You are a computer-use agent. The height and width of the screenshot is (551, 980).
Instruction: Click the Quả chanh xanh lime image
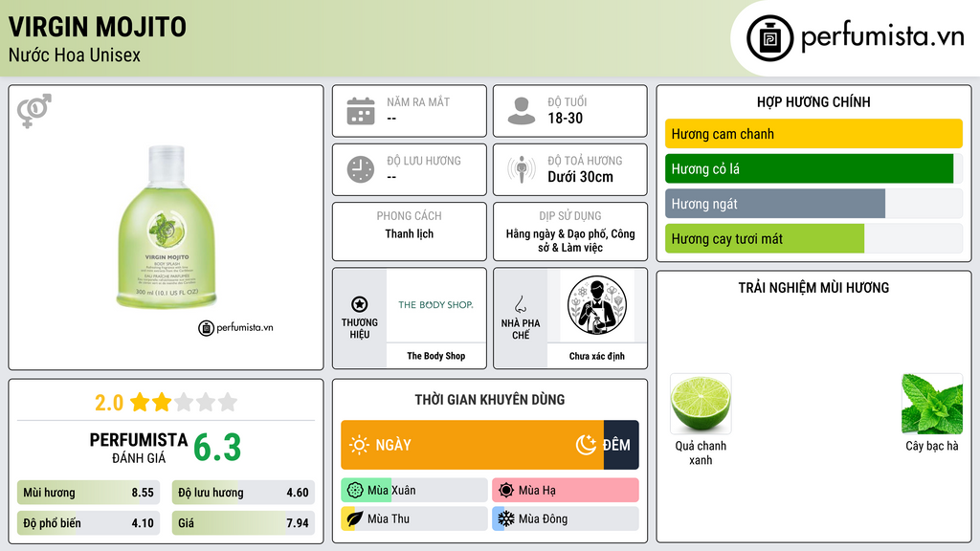tap(701, 405)
